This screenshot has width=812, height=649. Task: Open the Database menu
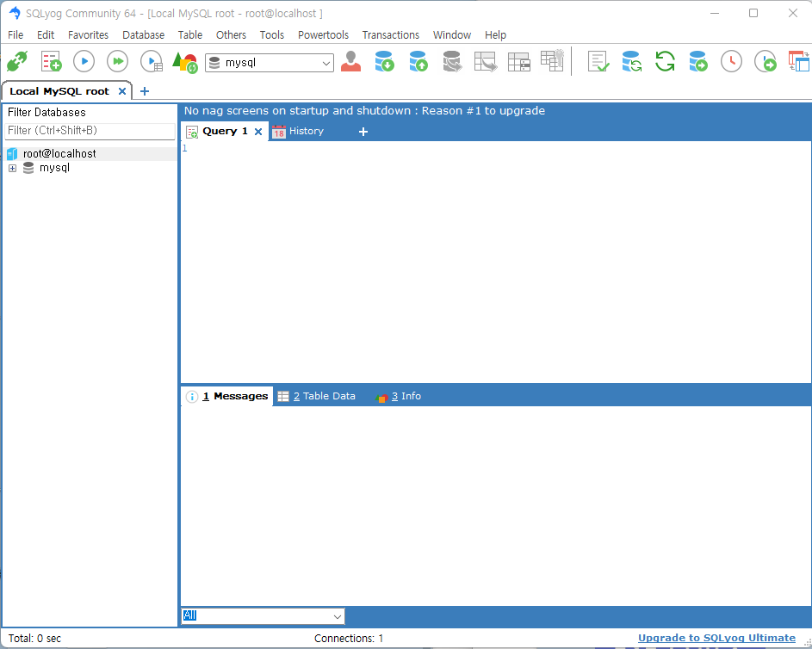click(144, 34)
